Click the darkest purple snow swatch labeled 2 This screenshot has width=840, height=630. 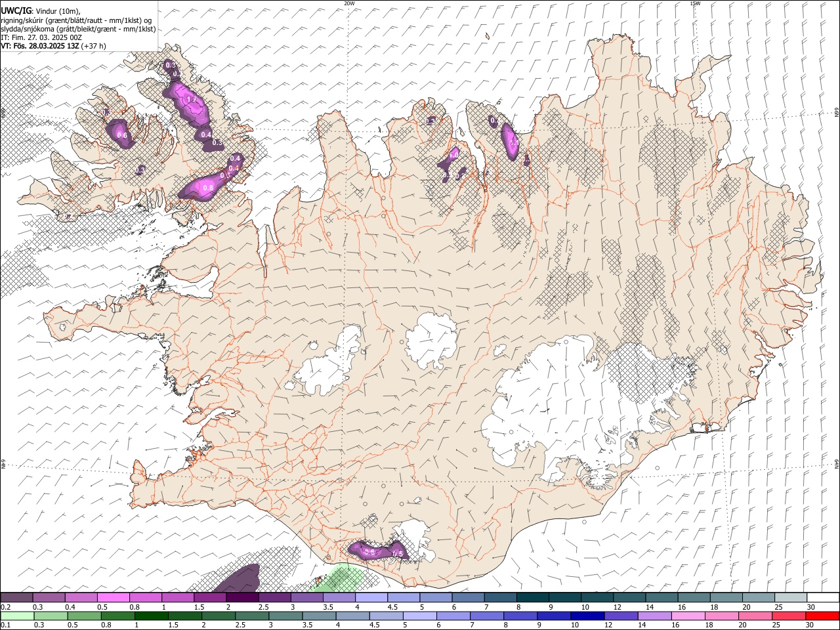242,598
